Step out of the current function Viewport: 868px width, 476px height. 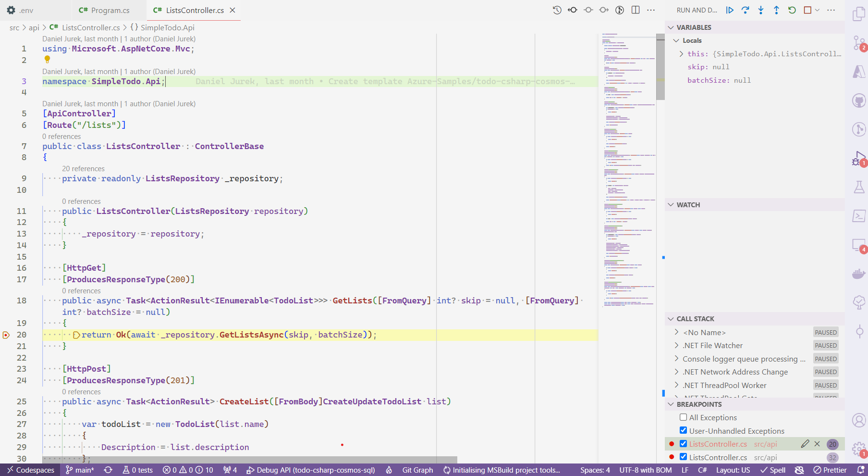(x=776, y=10)
